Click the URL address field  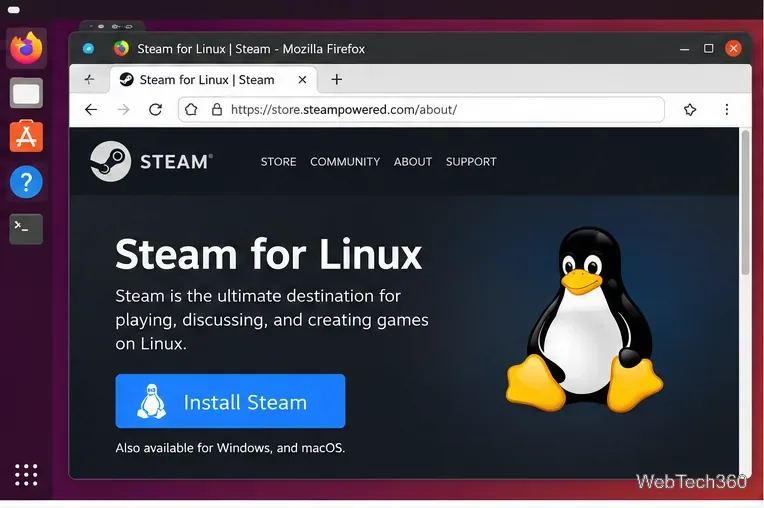click(421, 110)
